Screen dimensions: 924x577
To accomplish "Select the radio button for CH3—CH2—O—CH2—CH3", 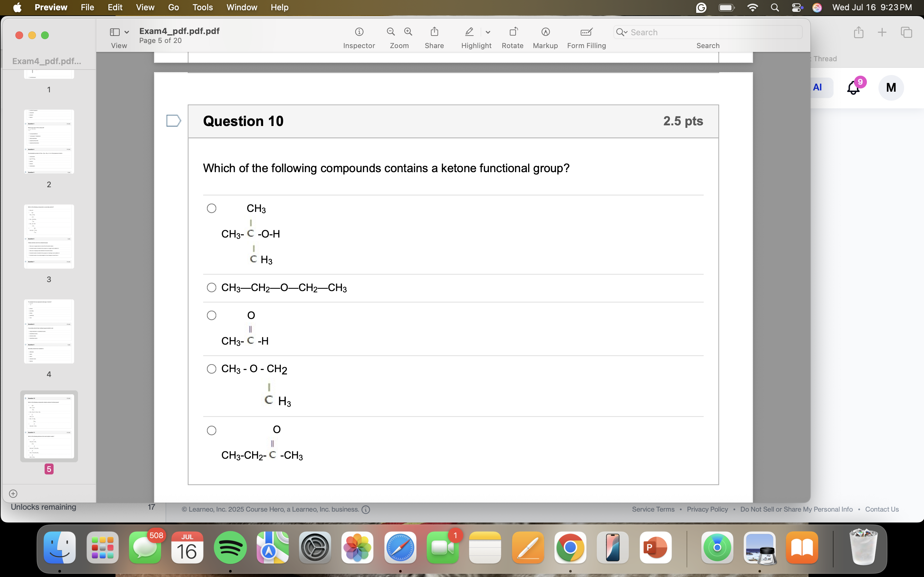I will (211, 287).
